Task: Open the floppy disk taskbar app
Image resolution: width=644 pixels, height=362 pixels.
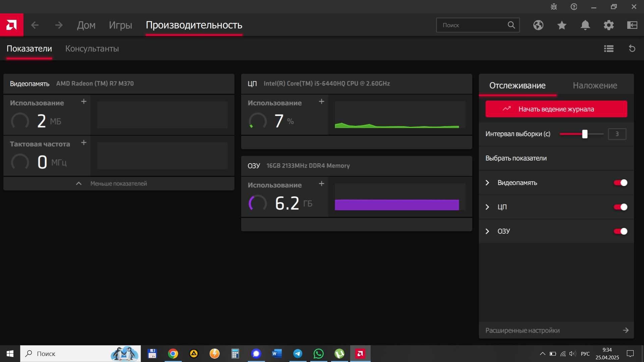Action: [152, 354]
